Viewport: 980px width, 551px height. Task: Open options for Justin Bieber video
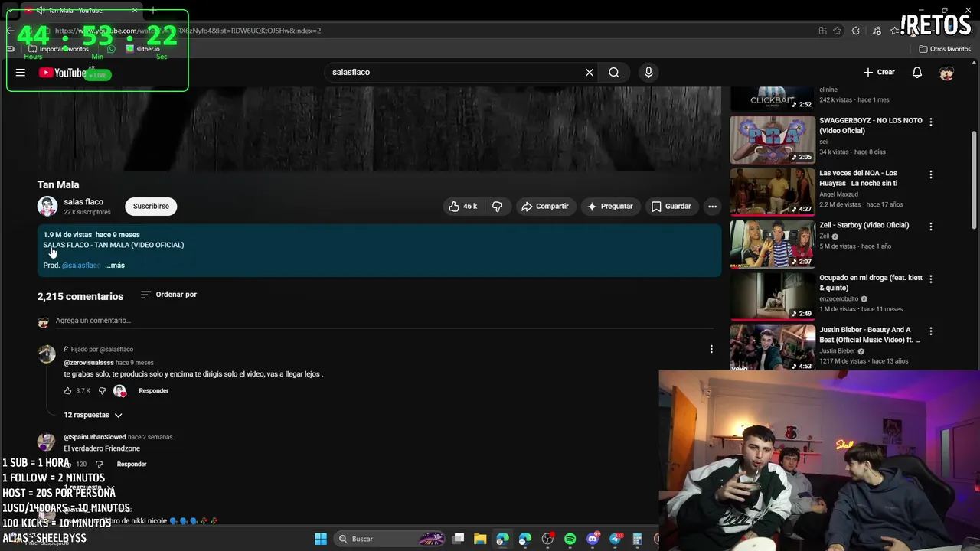pos(931,331)
